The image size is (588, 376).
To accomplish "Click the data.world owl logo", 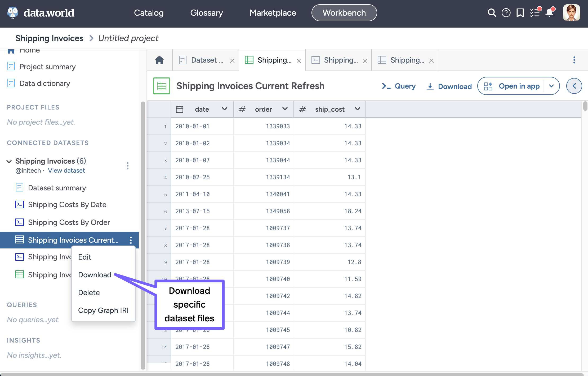I will (13, 13).
